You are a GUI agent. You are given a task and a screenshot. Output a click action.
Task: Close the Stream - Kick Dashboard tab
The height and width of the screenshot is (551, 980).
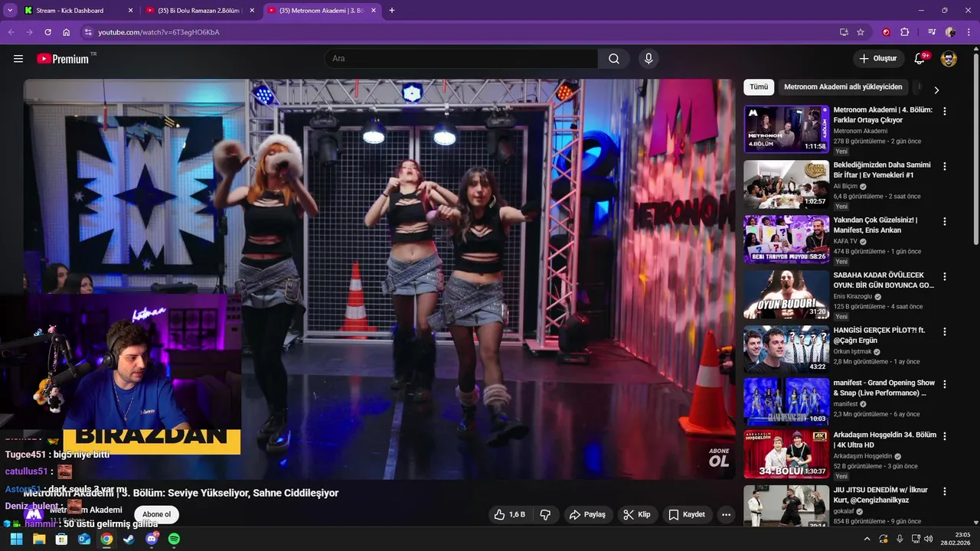coord(130,11)
